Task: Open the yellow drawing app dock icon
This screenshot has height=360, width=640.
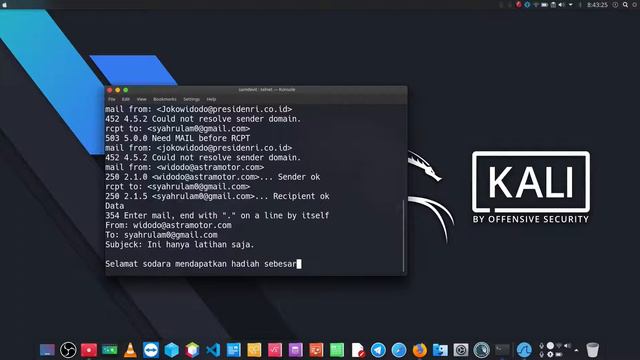Action: click(x=254, y=350)
